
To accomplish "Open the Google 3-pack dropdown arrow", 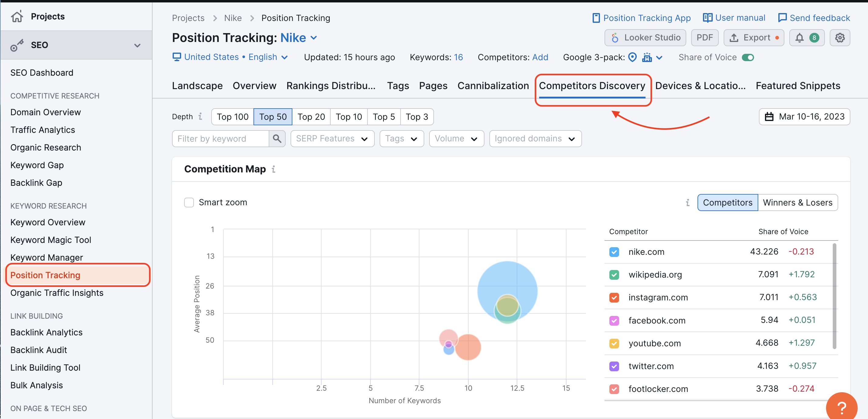I will (659, 58).
